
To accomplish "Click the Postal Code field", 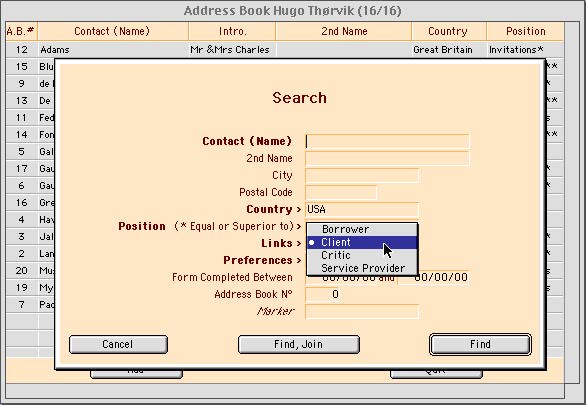I will (x=341, y=192).
